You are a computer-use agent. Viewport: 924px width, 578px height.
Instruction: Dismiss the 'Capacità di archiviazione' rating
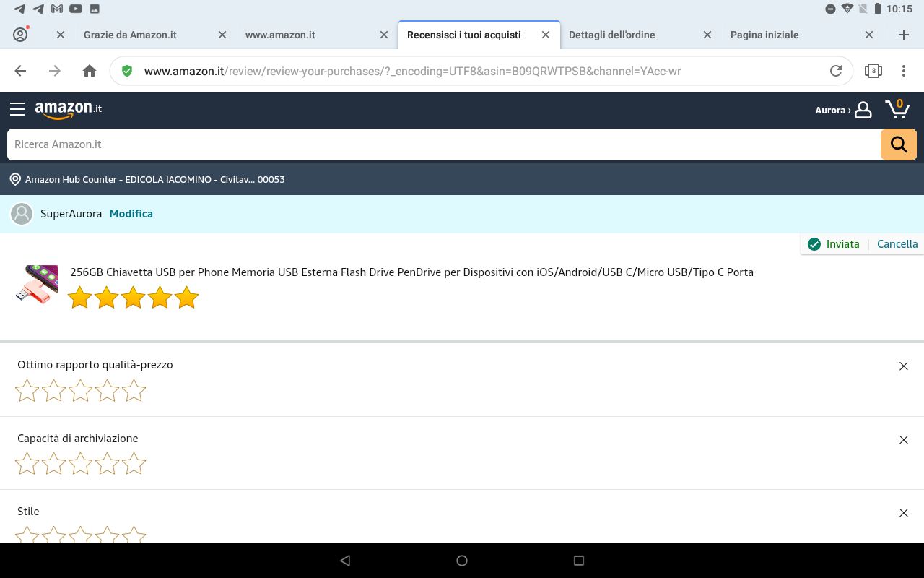pos(903,439)
